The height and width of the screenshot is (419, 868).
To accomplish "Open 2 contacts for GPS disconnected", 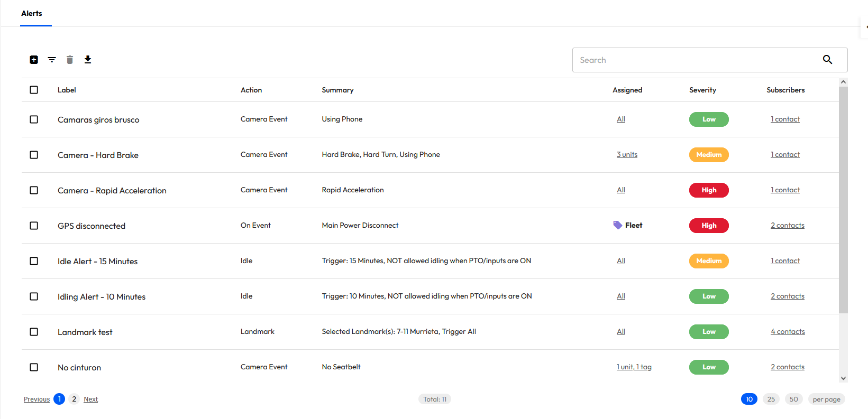I will [788, 226].
